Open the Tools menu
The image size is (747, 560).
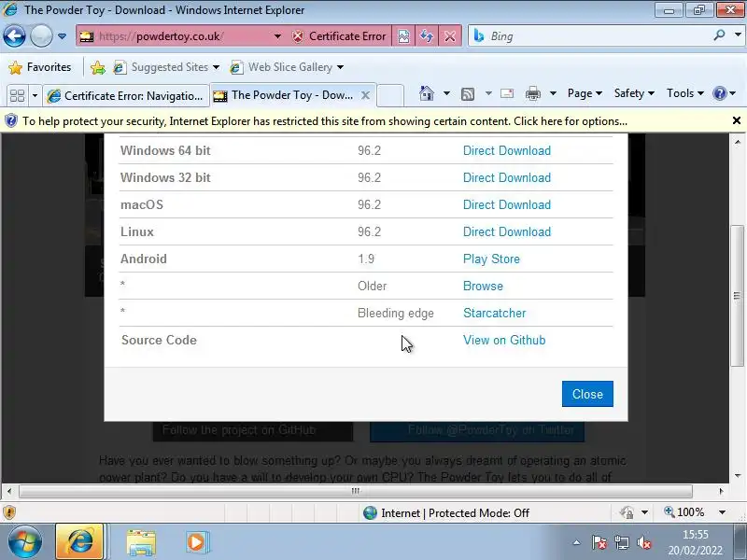click(x=684, y=93)
